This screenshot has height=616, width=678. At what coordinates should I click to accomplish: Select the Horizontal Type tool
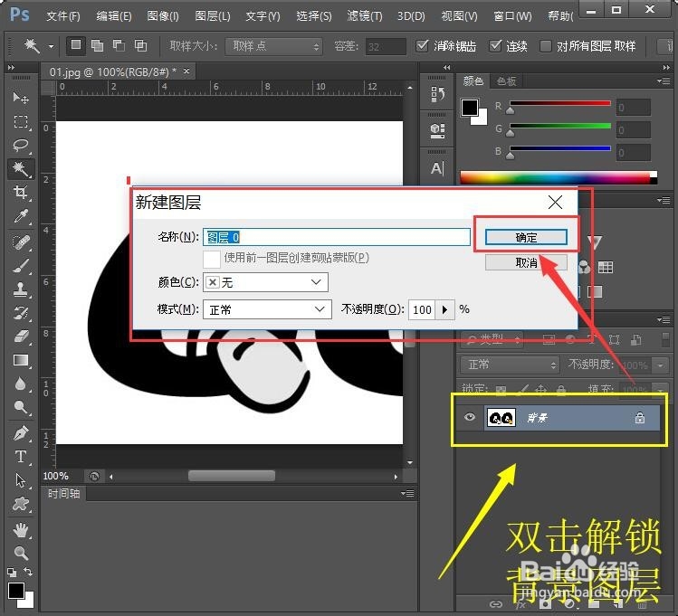[20, 457]
